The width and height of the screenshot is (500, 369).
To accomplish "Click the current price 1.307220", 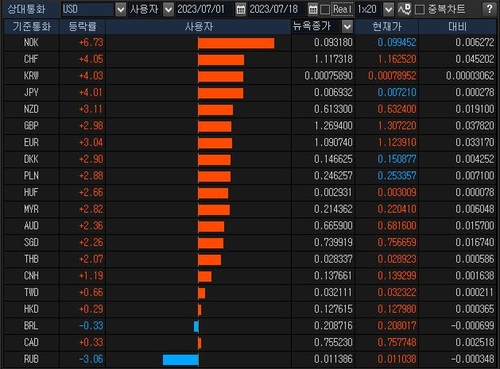I will [397, 126].
